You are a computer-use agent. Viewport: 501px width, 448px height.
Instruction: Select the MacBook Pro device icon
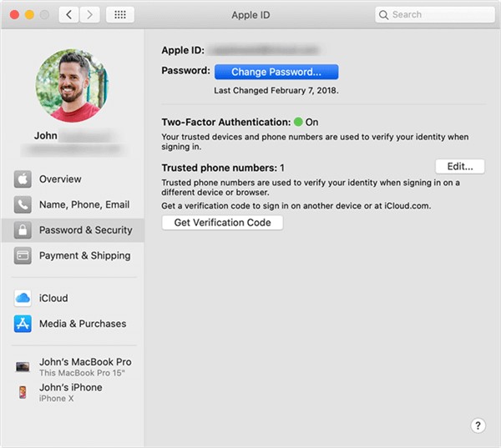tap(23, 367)
